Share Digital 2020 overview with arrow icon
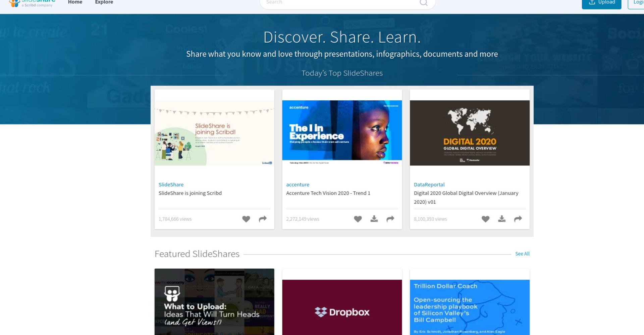 pyautogui.click(x=518, y=219)
